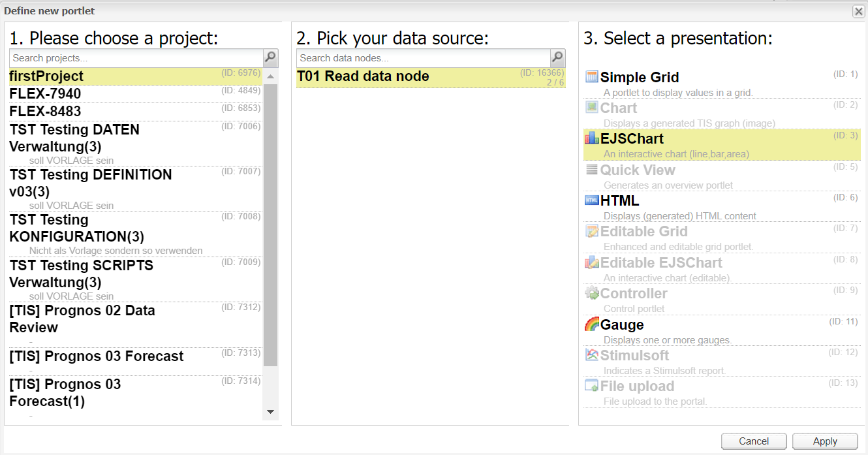This screenshot has height=455, width=868.
Task: Click the Controller presentation label
Action: tap(634, 293)
